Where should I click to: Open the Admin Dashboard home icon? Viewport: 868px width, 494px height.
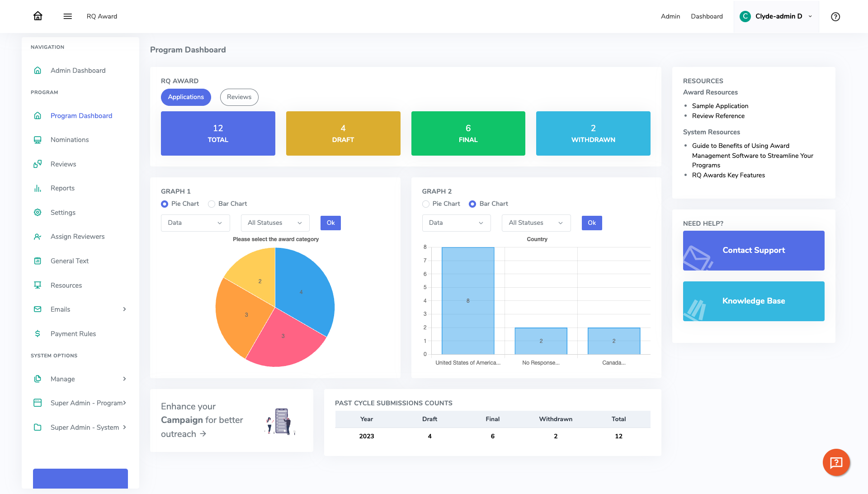click(x=38, y=70)
